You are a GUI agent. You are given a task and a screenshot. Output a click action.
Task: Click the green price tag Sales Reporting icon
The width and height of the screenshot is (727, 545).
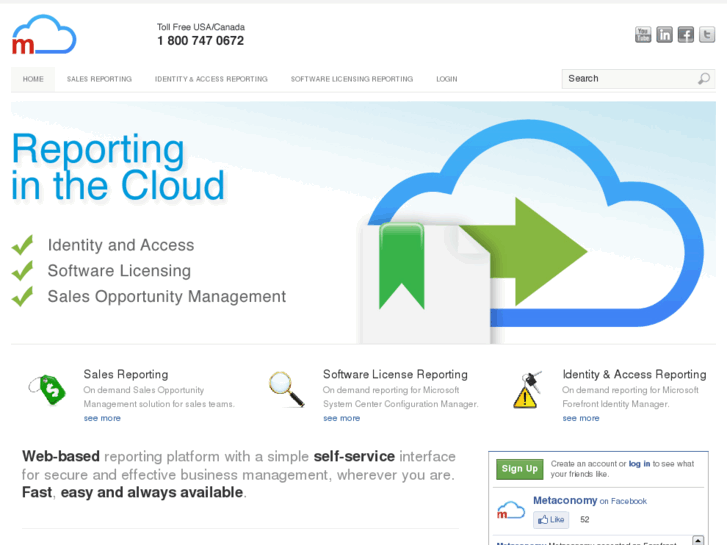[x=47, y=389]
